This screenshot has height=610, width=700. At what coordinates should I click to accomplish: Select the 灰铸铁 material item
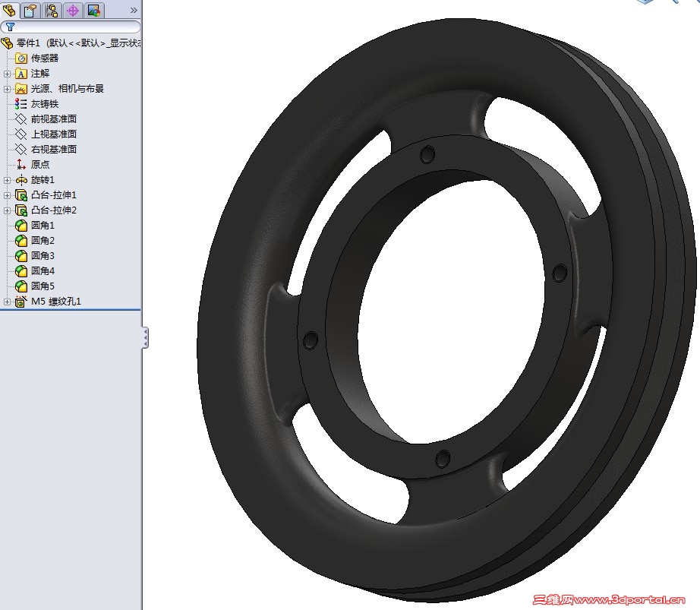(45, 104)
